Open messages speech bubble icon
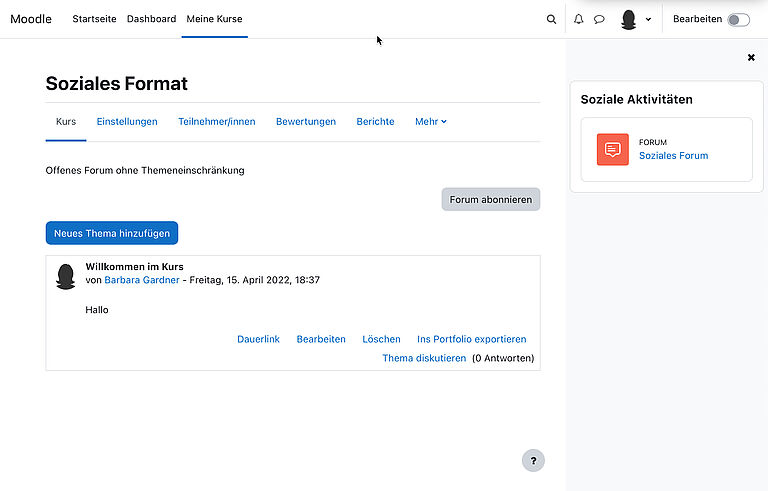768x491 pixels. 599,19
